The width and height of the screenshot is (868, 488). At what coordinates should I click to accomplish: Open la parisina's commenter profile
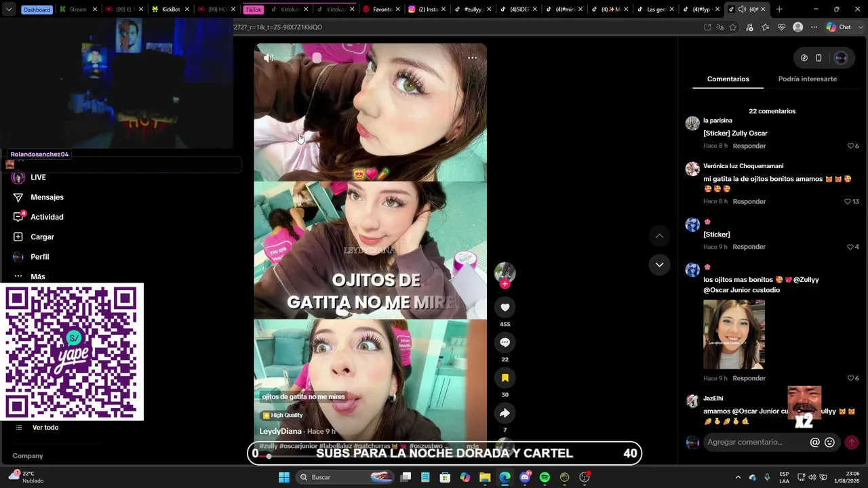692,123
